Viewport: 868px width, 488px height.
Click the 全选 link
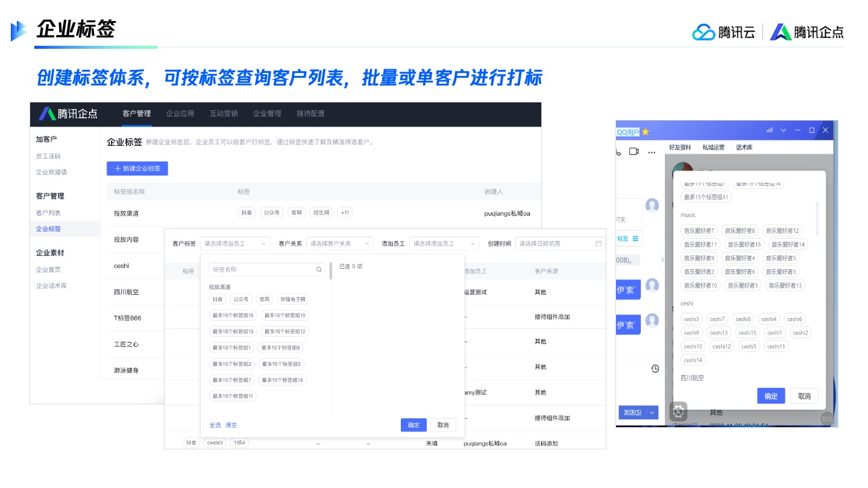(215, 425)
